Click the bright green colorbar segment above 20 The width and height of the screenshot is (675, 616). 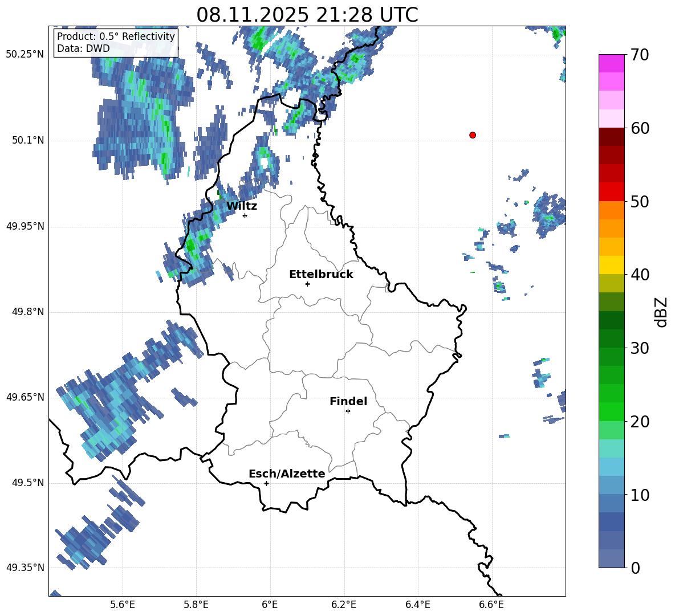click(x=612, y=411)
